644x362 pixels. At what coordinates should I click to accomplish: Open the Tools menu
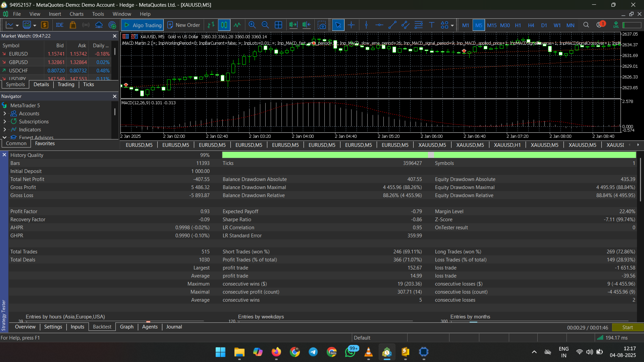(x=98, y=14)
